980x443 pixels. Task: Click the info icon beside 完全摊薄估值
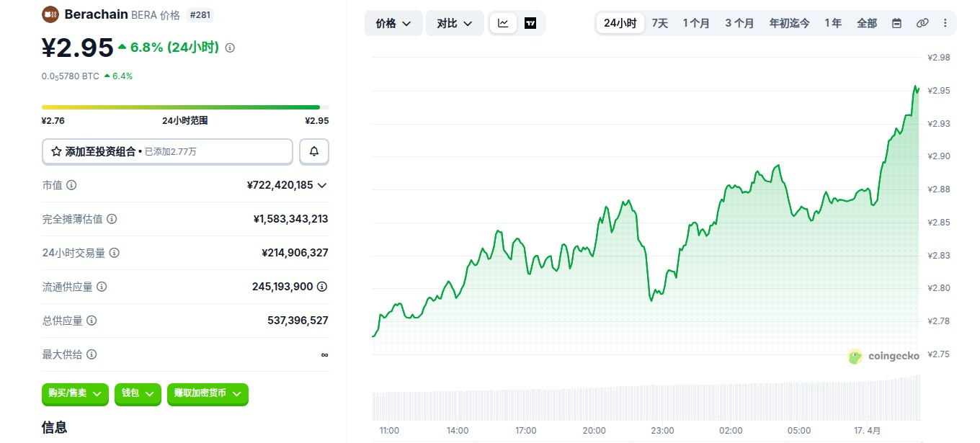(x=112, y=219)
